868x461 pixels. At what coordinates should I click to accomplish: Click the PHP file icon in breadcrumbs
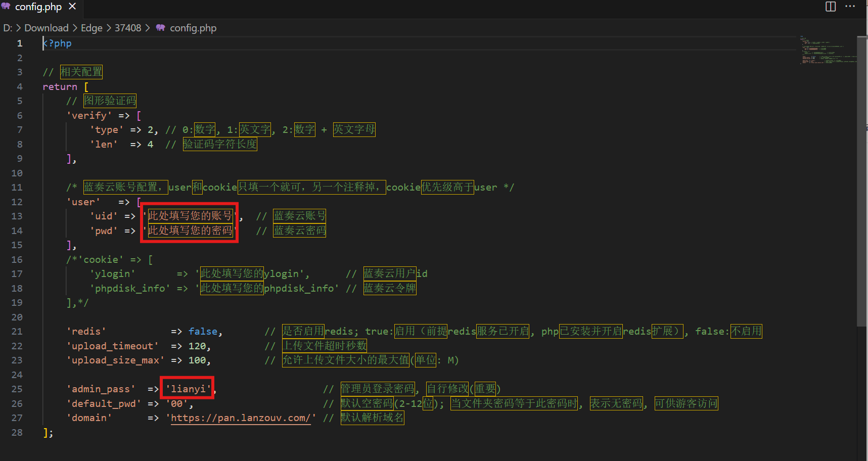pyautogui.click(x=160, y=28)
